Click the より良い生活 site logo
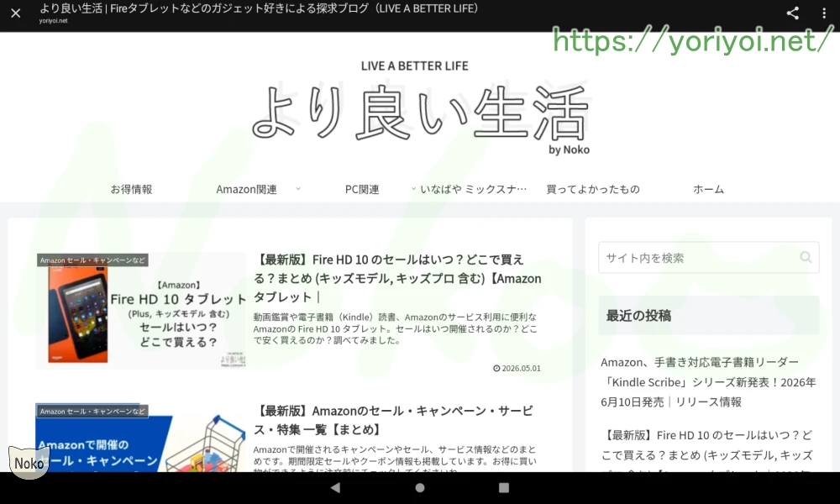 (x=420, y=113)
